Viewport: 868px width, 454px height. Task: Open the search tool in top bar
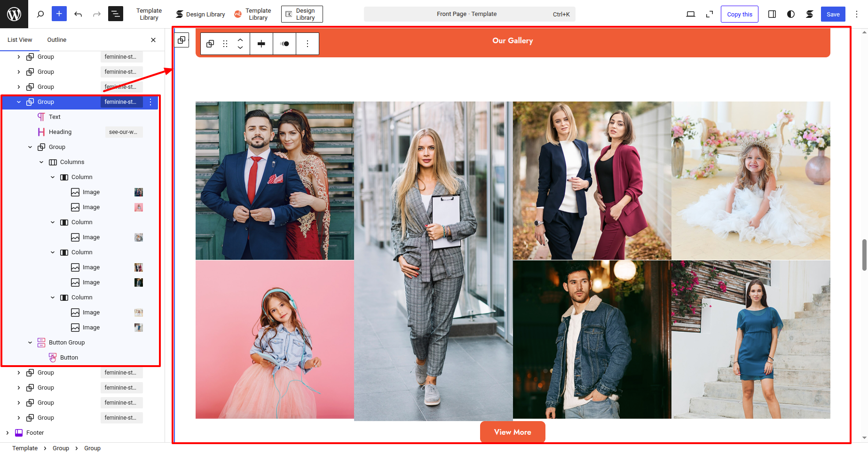click(x=40, y=14)
